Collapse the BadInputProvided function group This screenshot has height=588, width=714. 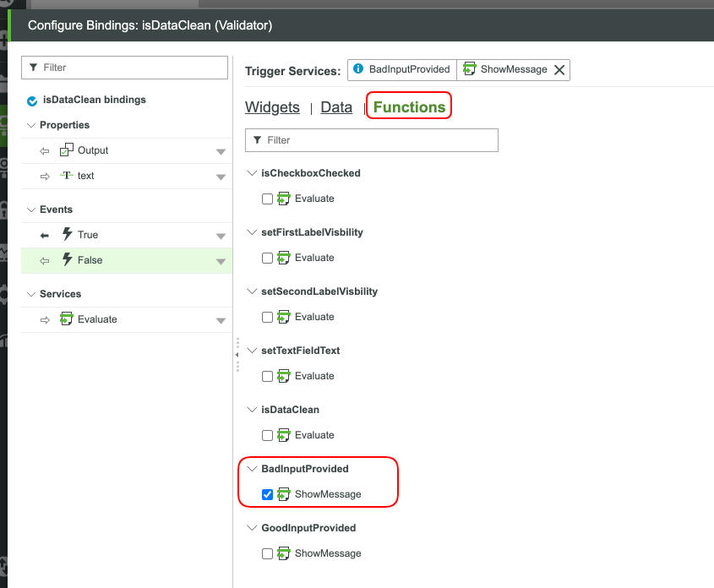coord(251,469)
